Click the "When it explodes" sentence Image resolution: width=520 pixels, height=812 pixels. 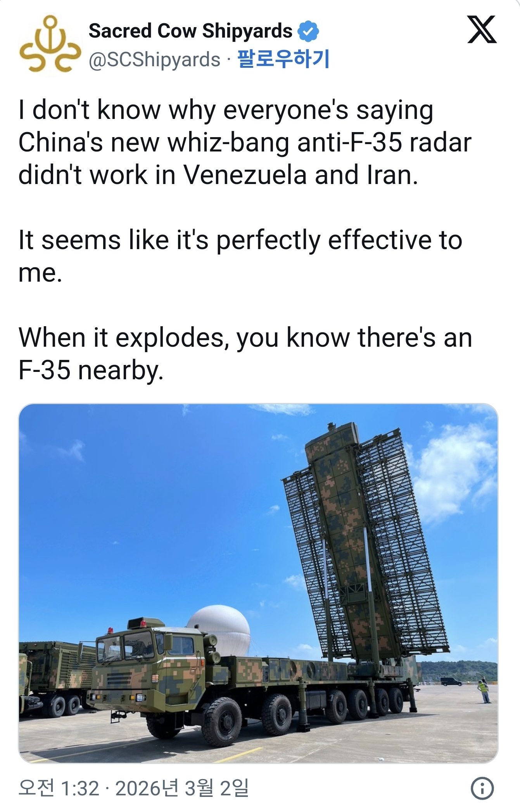click(x=244, y=338)
